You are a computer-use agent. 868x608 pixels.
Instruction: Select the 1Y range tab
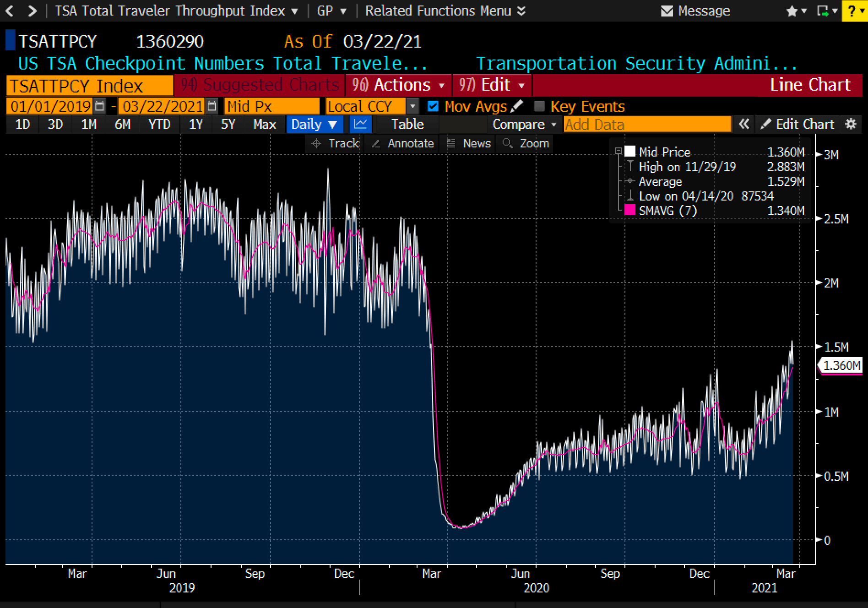tap(196, 124)
